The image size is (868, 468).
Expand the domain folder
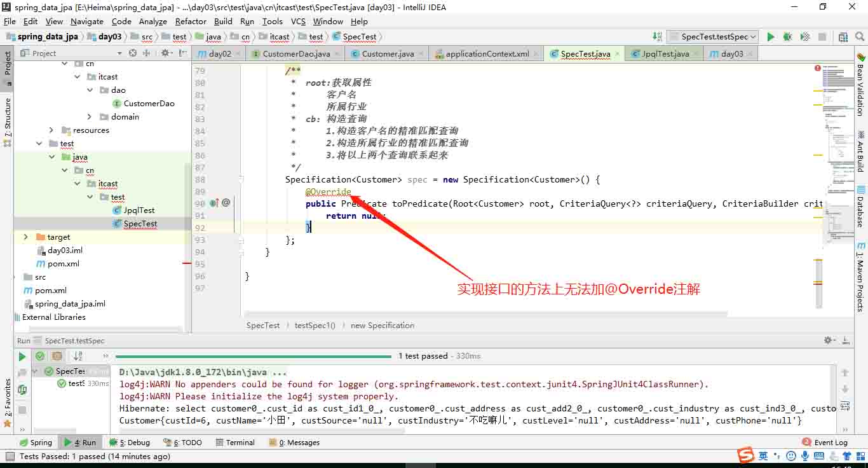click(x=90, y=117)
